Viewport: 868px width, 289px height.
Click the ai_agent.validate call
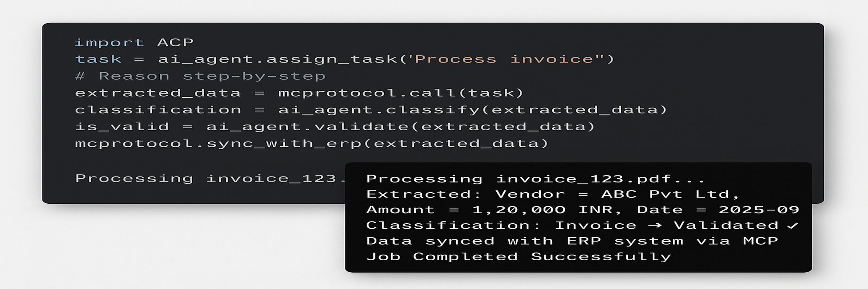click(400, 126)
